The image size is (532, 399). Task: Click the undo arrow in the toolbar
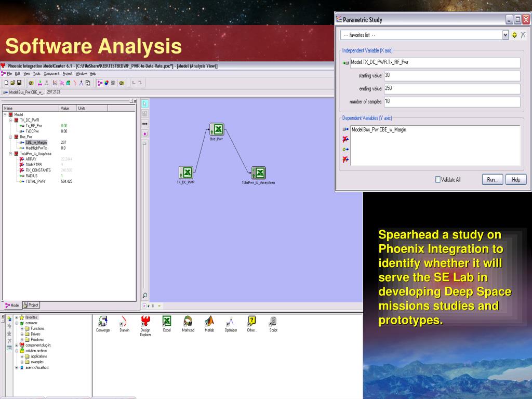coord(134,83)
